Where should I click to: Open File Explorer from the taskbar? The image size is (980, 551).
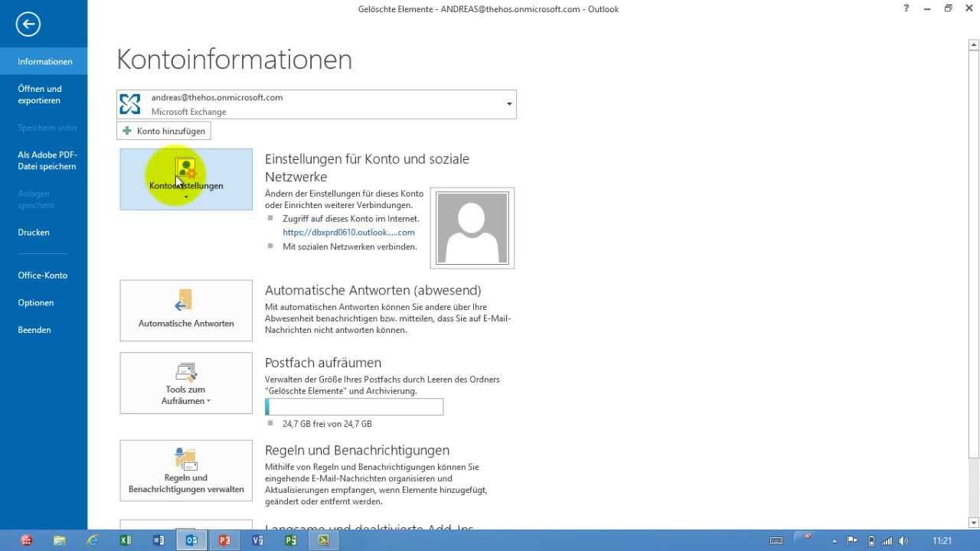pos(60,540)
